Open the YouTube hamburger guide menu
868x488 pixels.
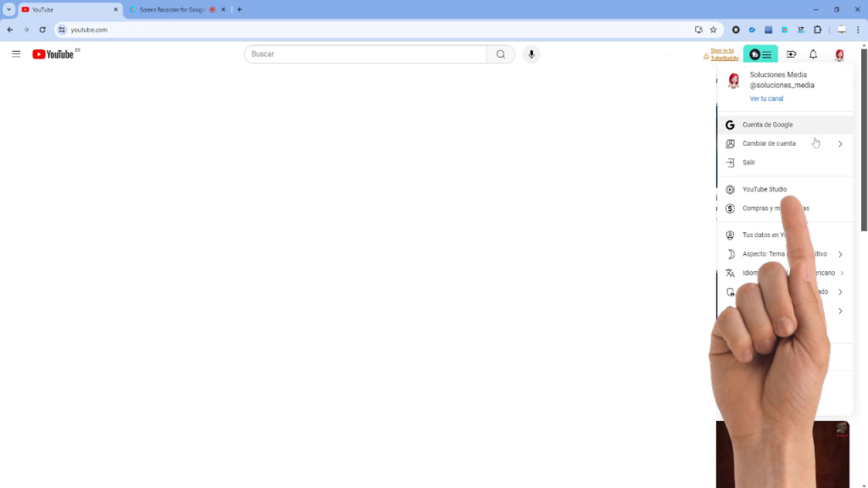point(16,54)
